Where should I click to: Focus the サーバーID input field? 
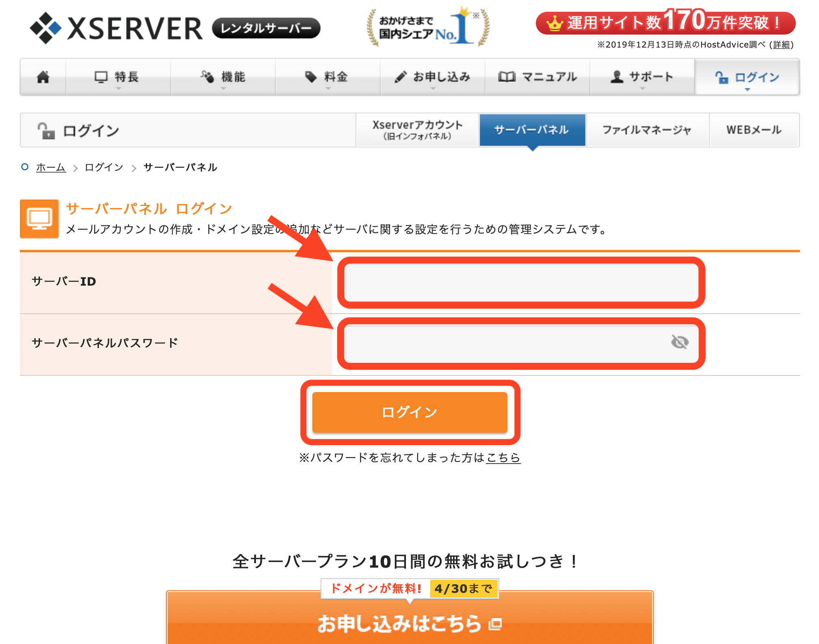tap(521, 283)
